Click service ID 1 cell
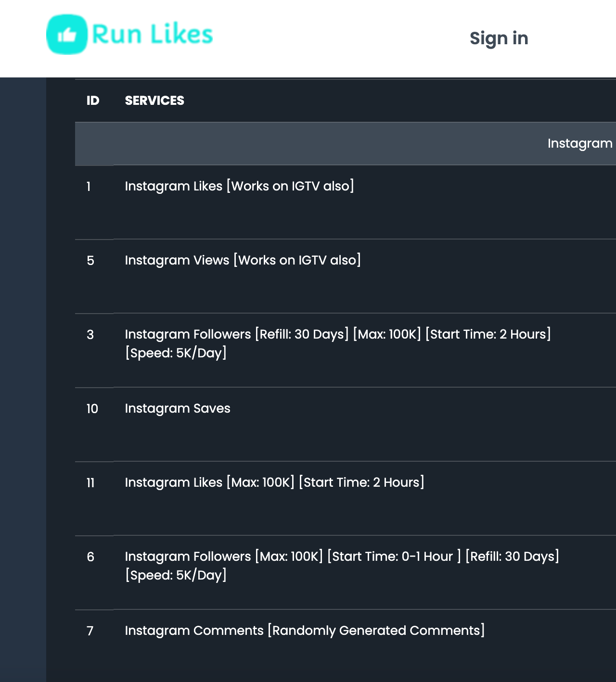Screen dimensions: 616x682 click(x=89, y=187)
